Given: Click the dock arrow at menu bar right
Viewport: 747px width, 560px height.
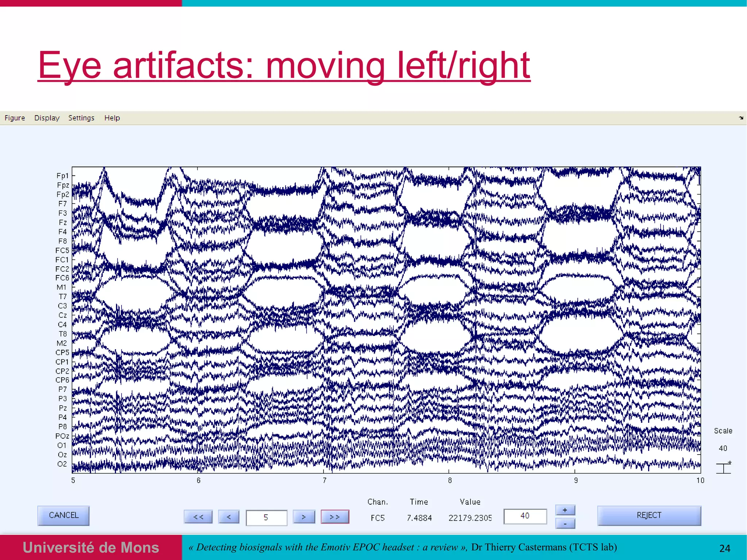Looking at the screenshot, I should 741,118.
